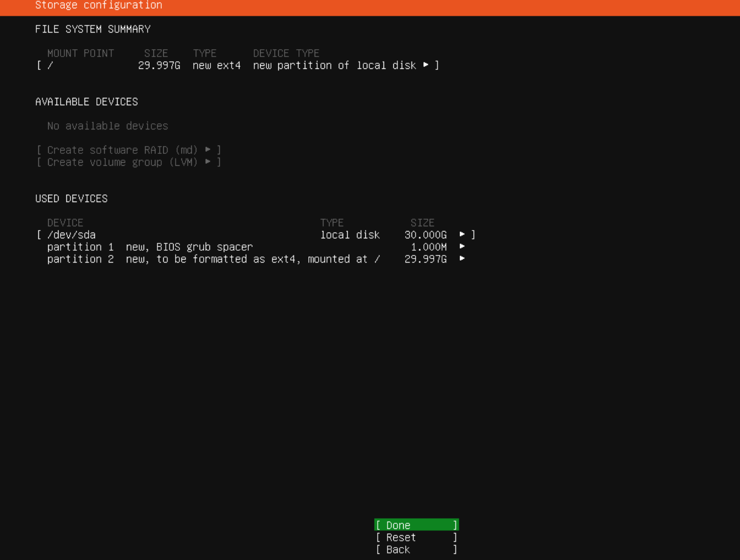
Task: Click the 30.000G size of /dev/sda
Action: click(425, 235)
